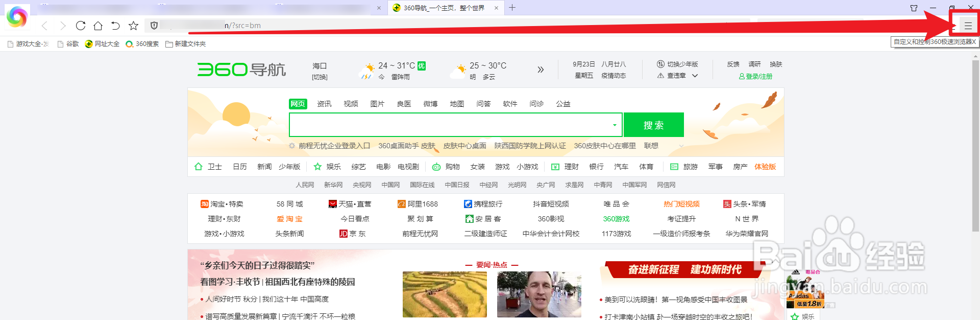Open 阿里1688 site link

(418, 204)
